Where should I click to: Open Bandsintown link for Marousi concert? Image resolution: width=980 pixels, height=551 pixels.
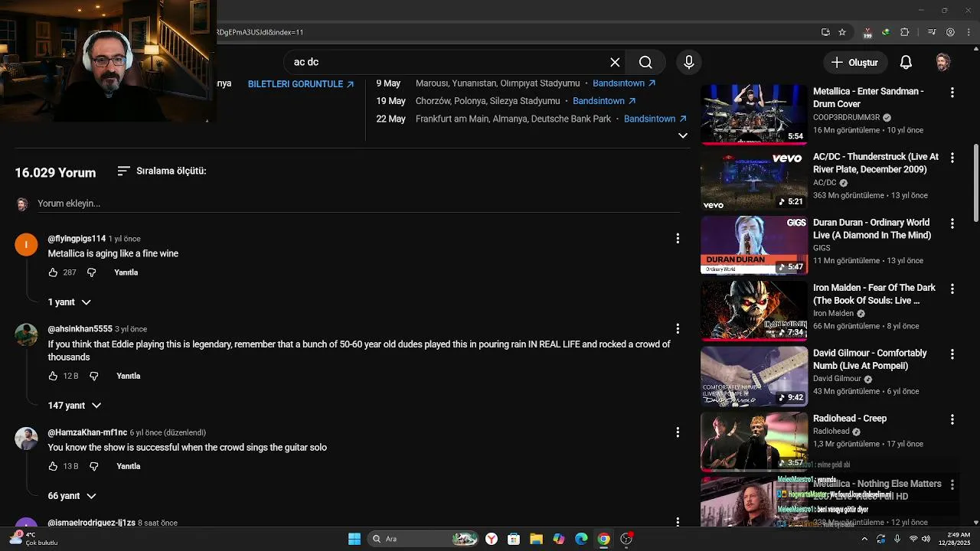[x=624, y=83]
